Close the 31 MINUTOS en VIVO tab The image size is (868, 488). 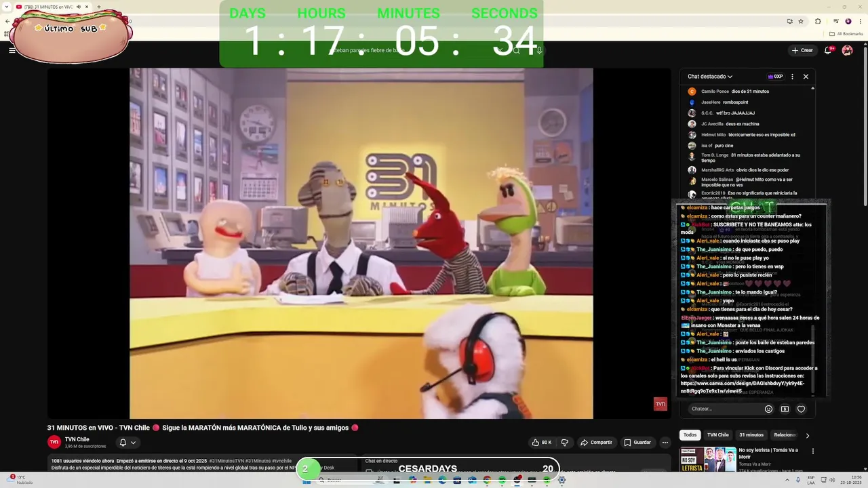(87, 7)
